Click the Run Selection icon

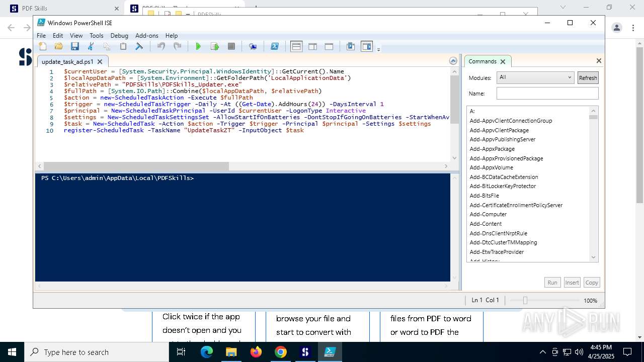(215, 46)
